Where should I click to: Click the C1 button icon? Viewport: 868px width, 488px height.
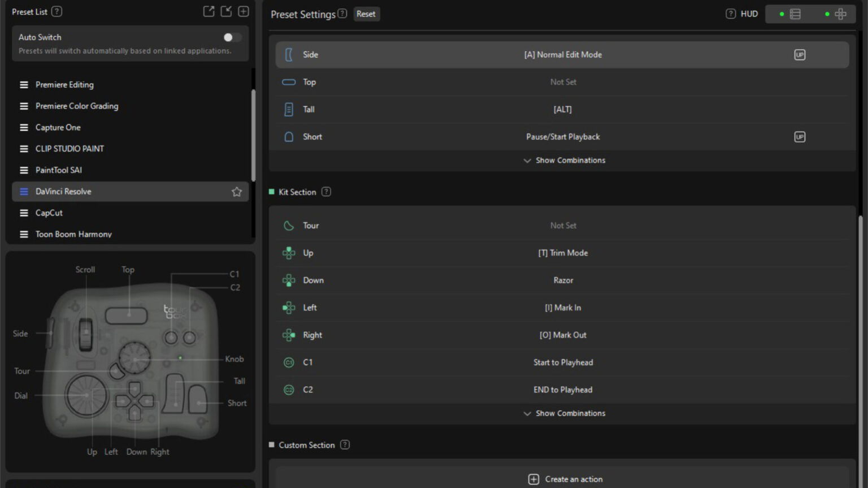(289, 362)
